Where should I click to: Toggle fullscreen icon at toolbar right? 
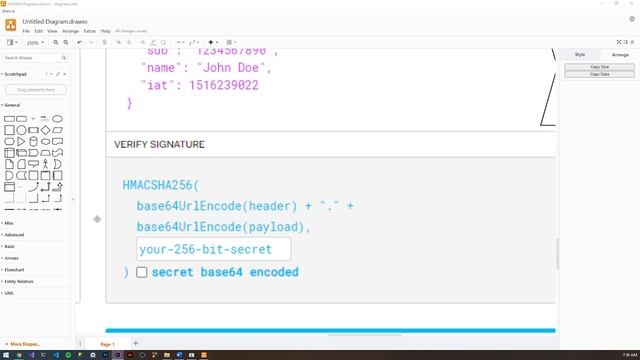[x=619, y=42]
